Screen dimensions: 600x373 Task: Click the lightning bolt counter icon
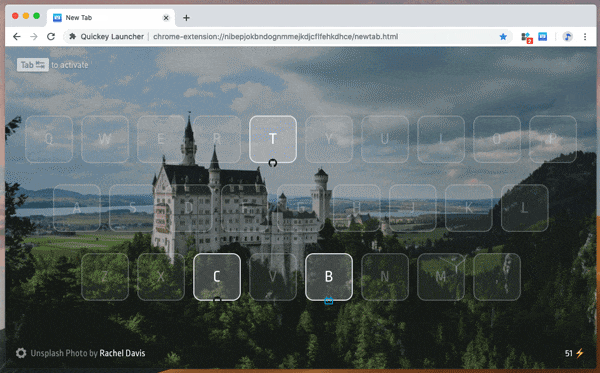tap(580, 353)
